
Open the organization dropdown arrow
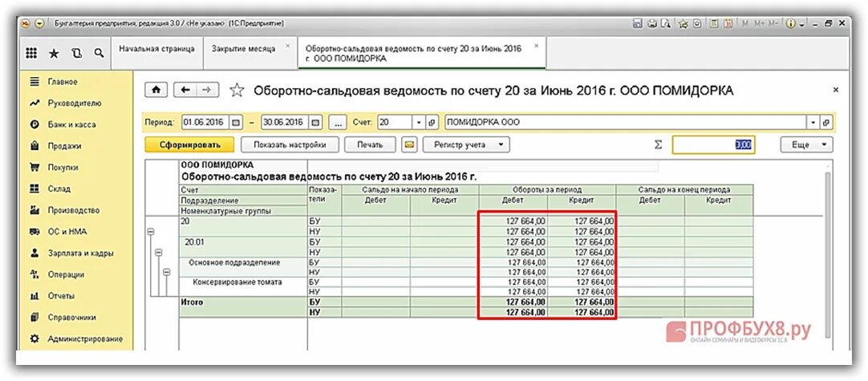(x=813, y=122)
